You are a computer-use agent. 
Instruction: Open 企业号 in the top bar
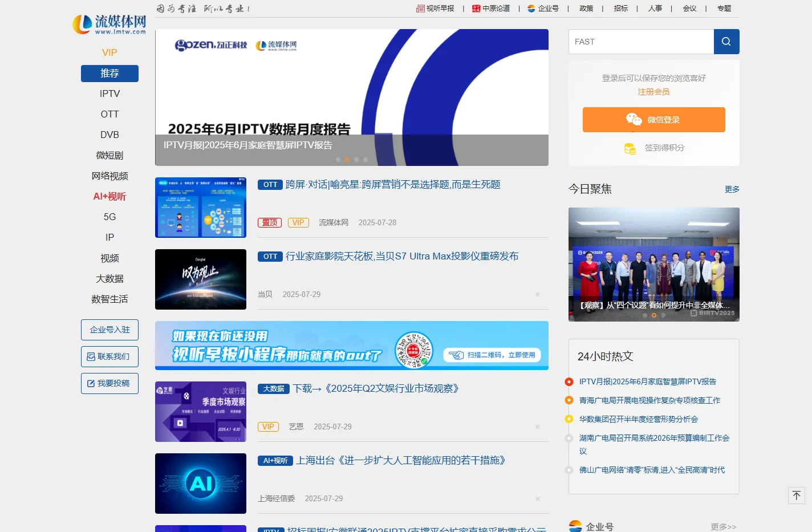point(543,9)
